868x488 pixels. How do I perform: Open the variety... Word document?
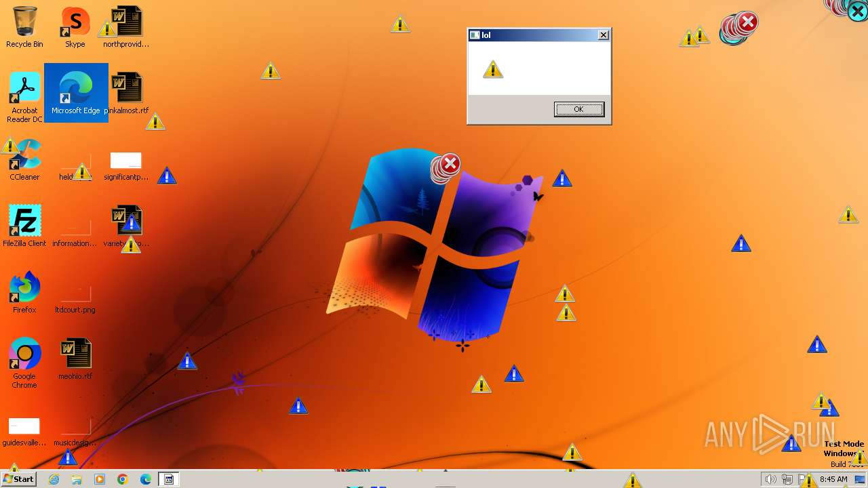pyautogui.click(x=126, y=226)
